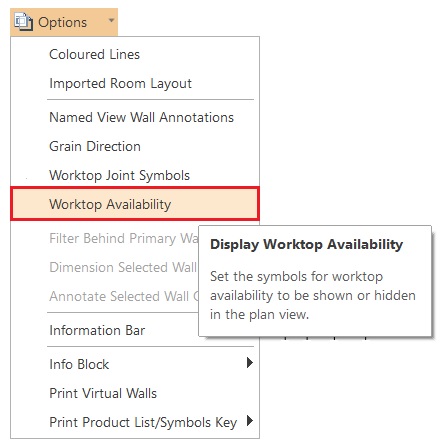Click the Options layers icon
440x447 pixels.
point(23,22)
